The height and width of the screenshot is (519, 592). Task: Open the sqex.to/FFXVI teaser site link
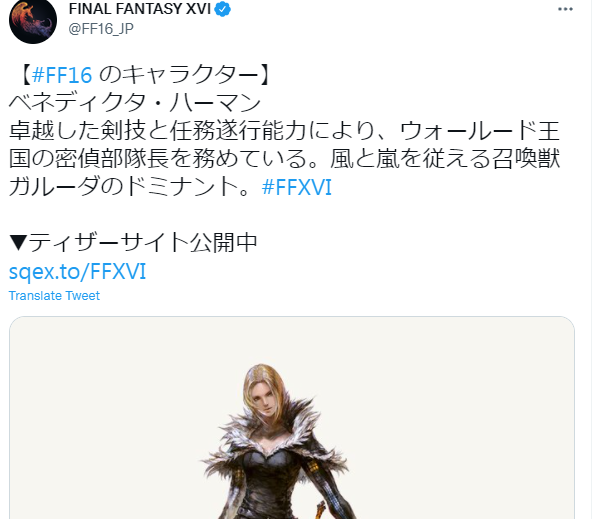77,271
